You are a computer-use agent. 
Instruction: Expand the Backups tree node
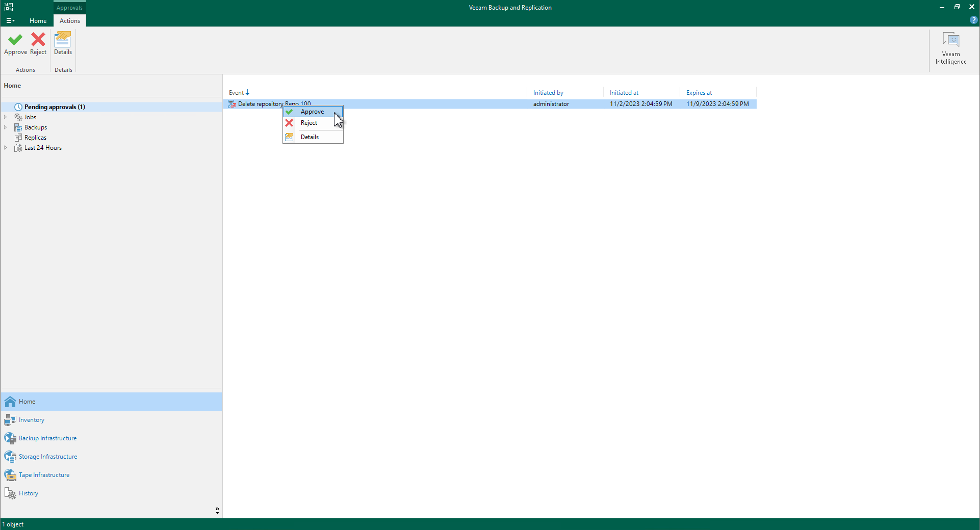coord(6,127)
